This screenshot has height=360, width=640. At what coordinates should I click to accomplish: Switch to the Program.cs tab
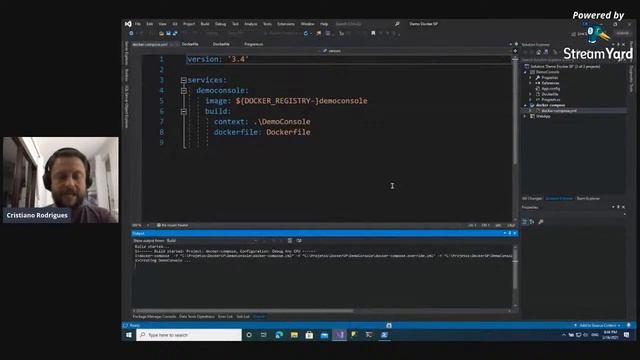click(254, 44)
